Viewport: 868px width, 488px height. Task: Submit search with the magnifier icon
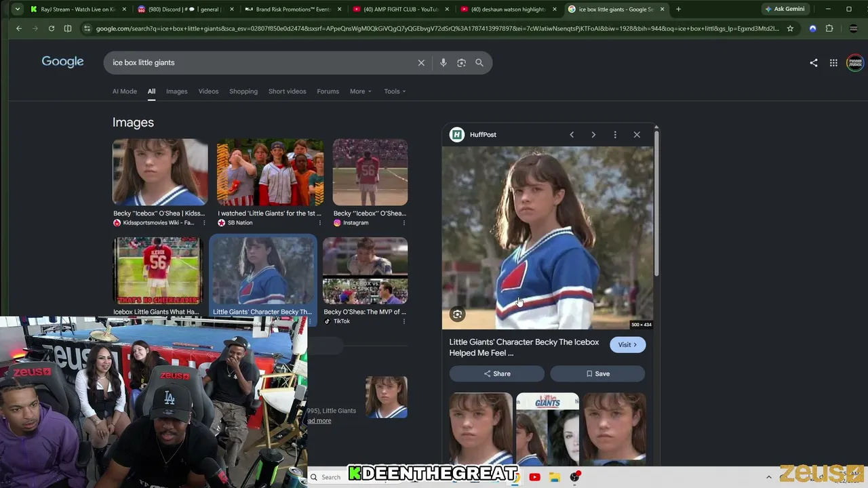(x=479, y=62)
